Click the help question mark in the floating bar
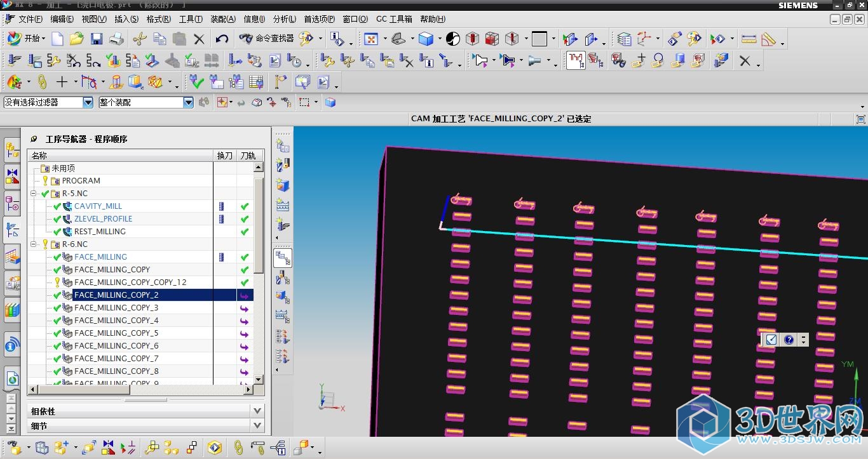 789,340
